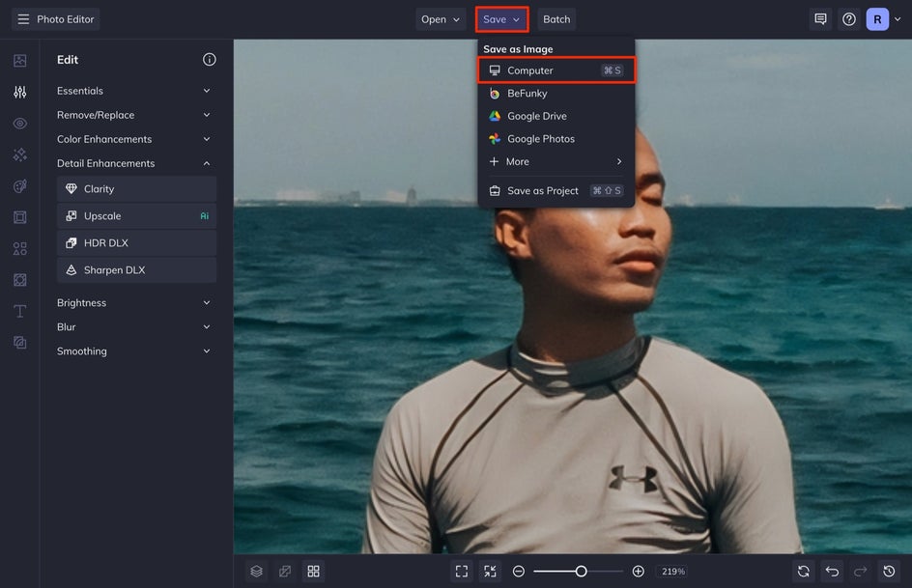Click the Batch button
Image resolution: width=912 pixels, height=588 pixels.
click(556, 19)
